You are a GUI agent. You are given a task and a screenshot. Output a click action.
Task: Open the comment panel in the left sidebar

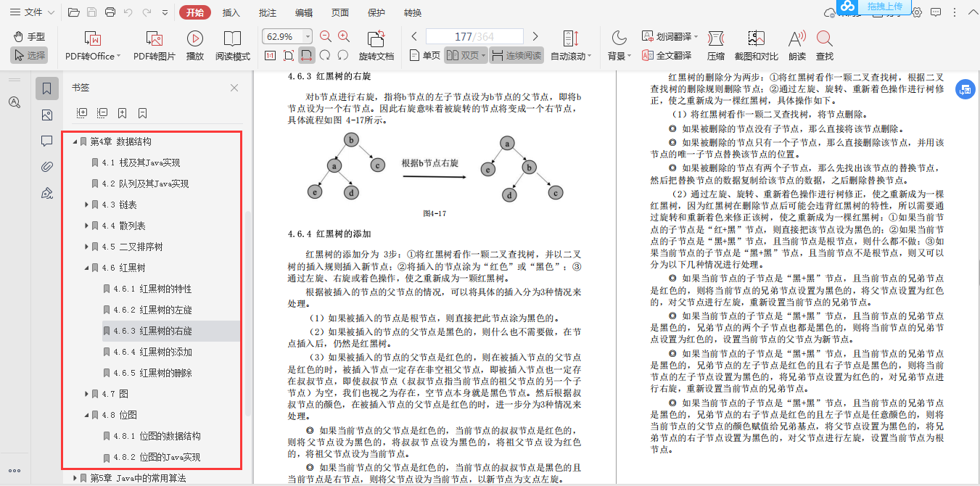pyautogui.click(x=46, y=141)
